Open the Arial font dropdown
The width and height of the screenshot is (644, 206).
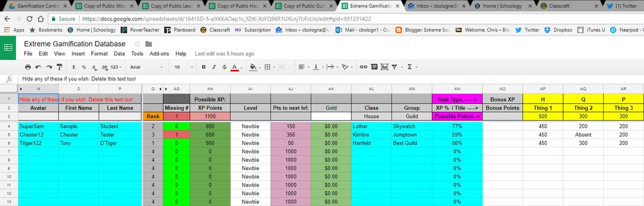[147, 67]
